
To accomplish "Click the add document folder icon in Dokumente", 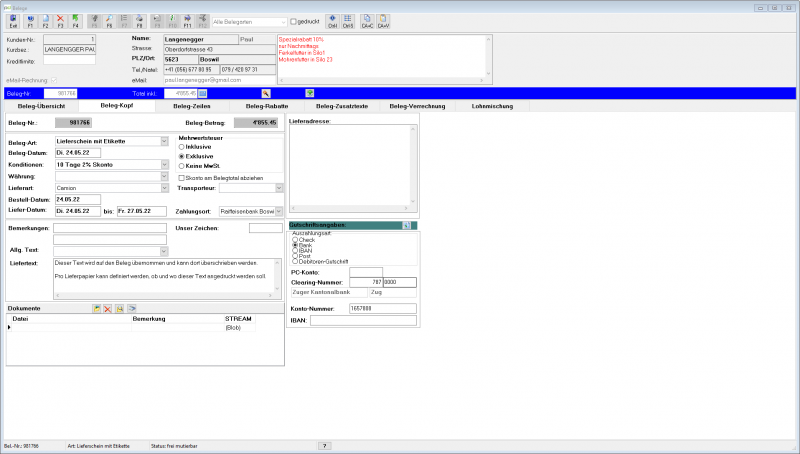I will click(96, 309).
